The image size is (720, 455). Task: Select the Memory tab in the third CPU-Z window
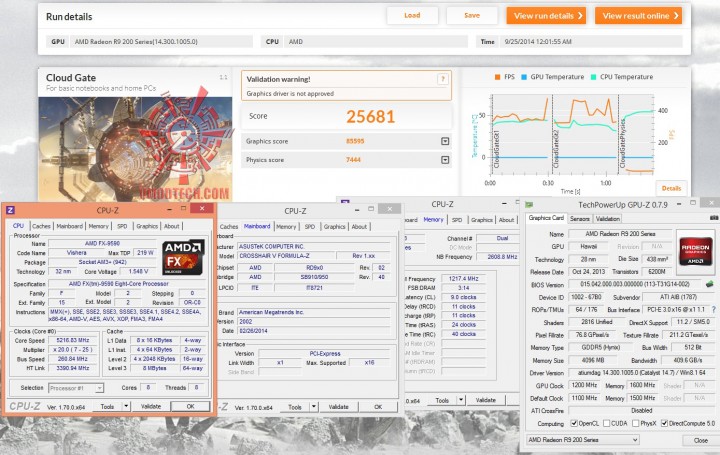coord(433,219)
